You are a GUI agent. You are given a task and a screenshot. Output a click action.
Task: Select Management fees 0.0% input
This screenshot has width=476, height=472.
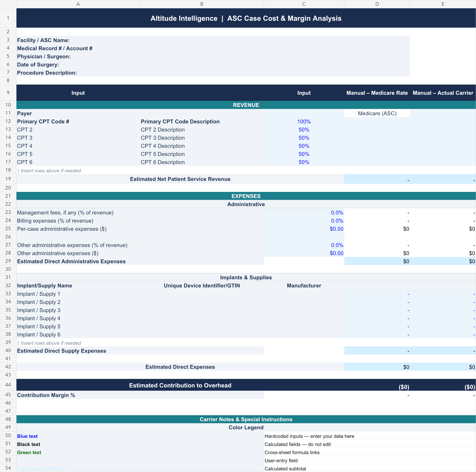click(x=304, y=213)
